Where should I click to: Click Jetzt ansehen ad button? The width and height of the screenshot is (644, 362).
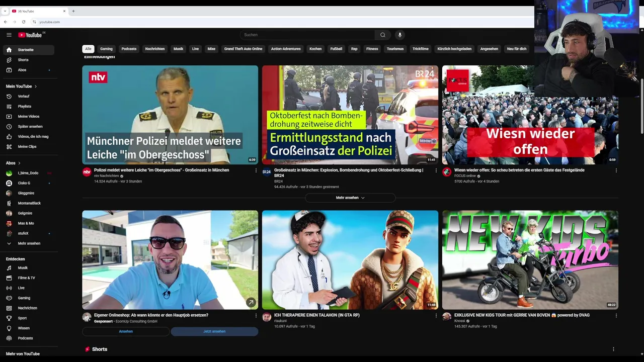coord(214,331)
